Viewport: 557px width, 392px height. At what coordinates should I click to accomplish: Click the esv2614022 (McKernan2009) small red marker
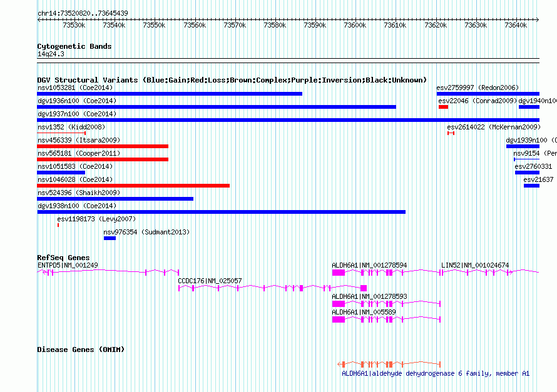click(451, 133)
